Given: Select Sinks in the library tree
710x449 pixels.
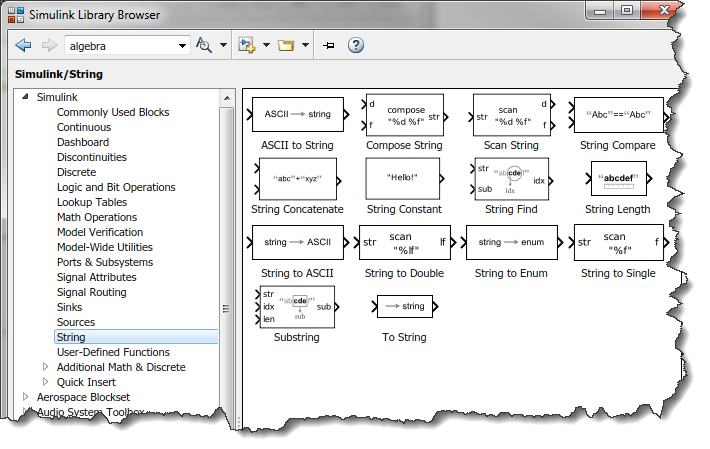Looking at the screenshot, I should click(70, 307).
